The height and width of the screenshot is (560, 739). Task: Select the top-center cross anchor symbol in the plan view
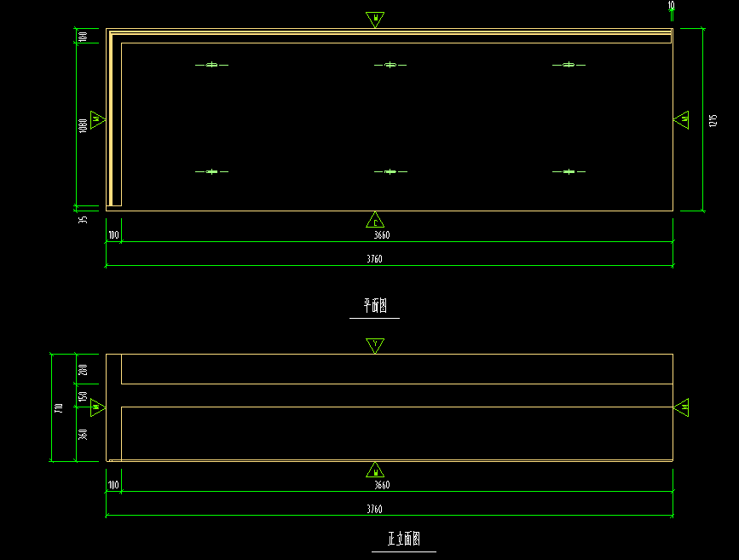point(390,65)
